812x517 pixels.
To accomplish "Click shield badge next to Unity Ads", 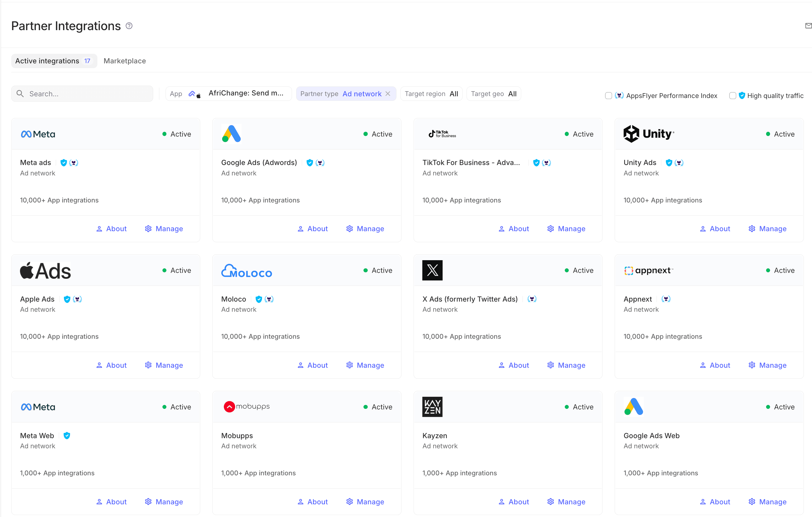I will pos(669,162).
